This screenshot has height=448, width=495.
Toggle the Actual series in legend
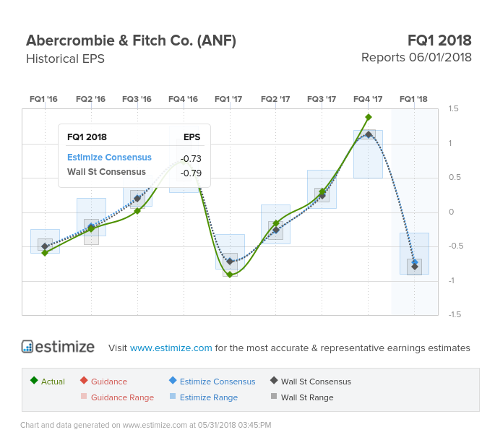click(48, 382)
